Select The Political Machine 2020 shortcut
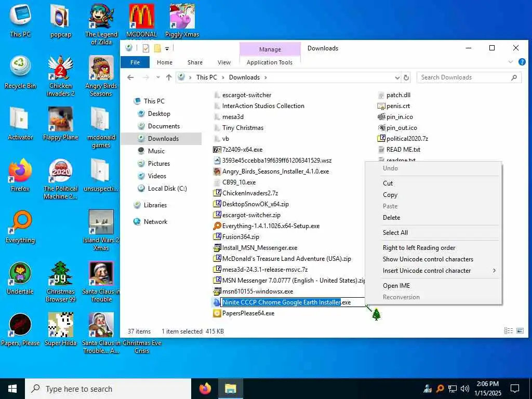Screen dimensions: 532x399 click(60, 179)
